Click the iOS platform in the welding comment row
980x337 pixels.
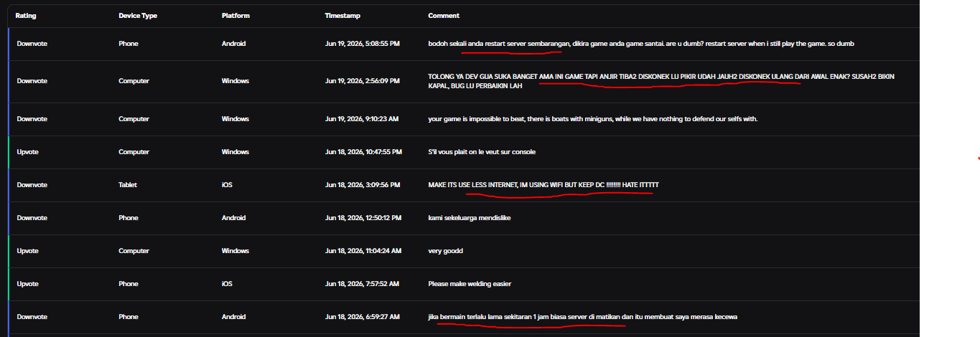(228, 284)
